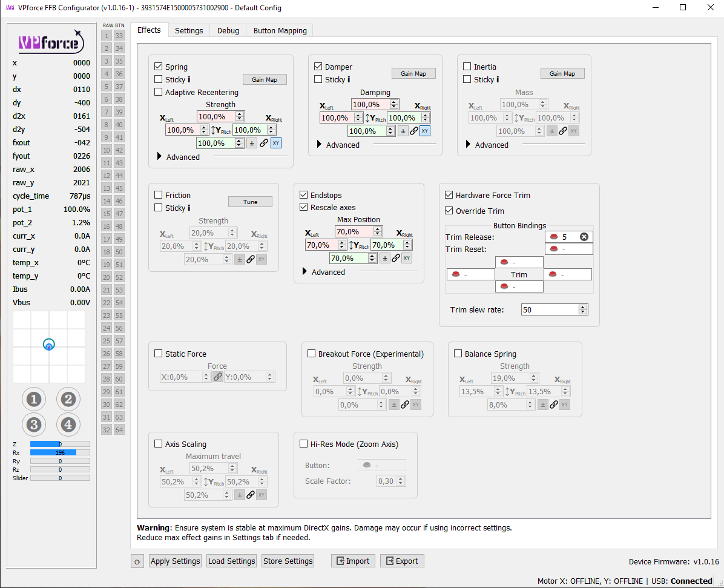This screenshot has height=588, width=724.
Task: Click the link icon in Static Force panel
Action: coord(217,377)
